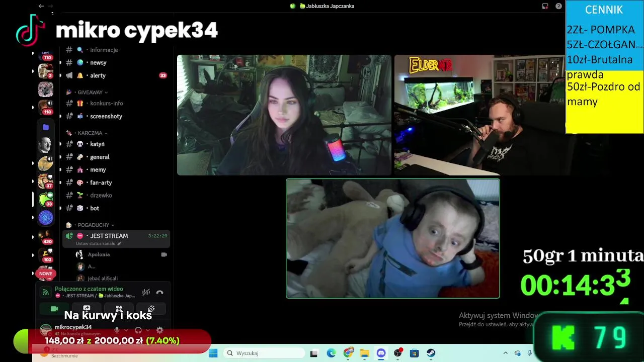
Task: Open the newsy channel
Action: (117, 62)
